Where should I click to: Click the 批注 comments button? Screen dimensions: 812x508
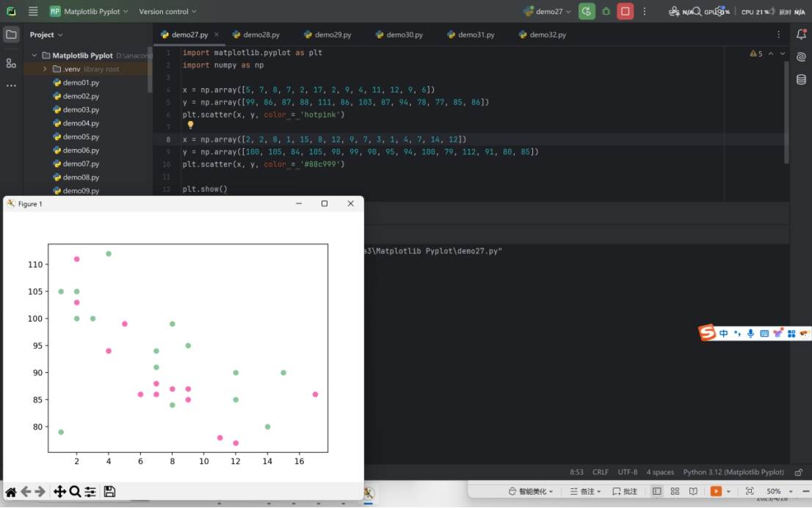point(625,491)
